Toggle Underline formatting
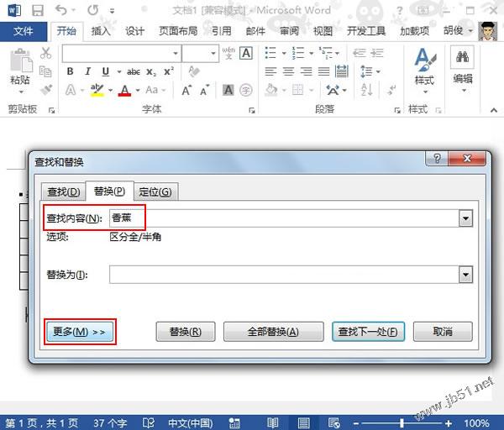The image size is (504, 430). (x=106, y=71)
